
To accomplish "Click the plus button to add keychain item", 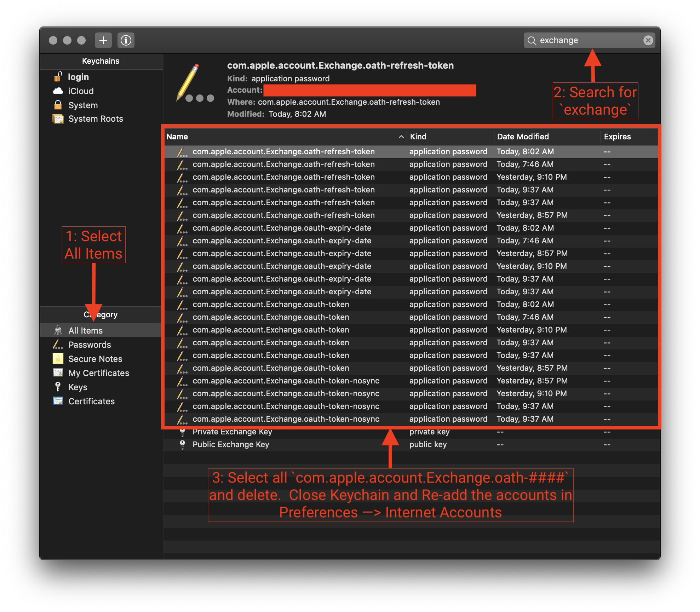I will point(103,40).
